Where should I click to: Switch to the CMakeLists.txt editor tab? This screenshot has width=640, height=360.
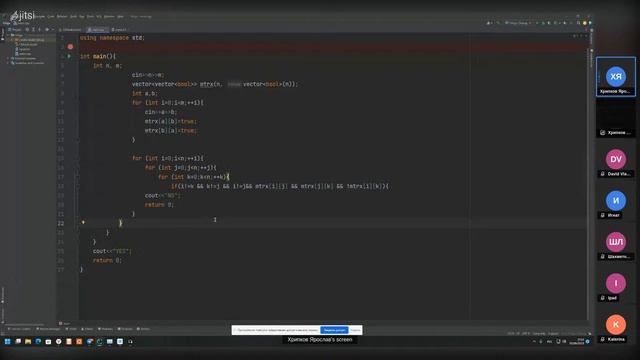(71, 30)
